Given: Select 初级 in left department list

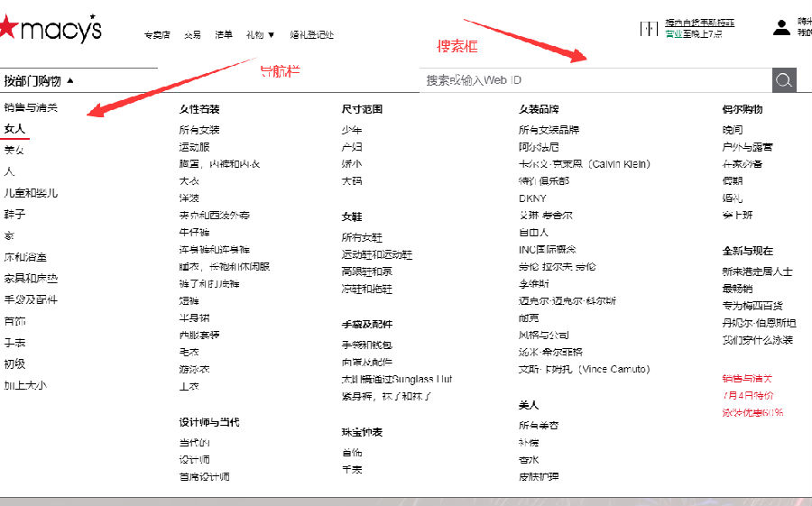Looking at the screenshot, I should [14, 363].
